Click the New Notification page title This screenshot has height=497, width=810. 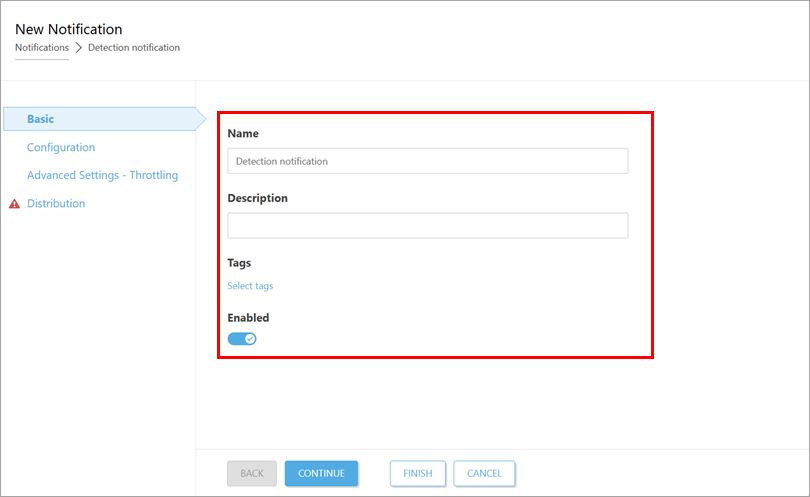tap(68, 29)
